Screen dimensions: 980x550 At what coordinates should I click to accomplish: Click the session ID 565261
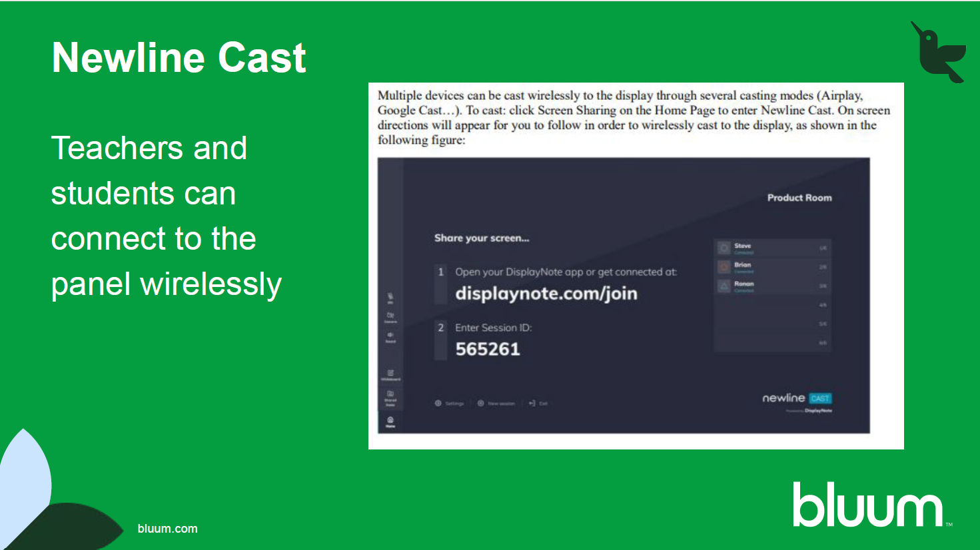pyautogui.click(x=488, y=349)
